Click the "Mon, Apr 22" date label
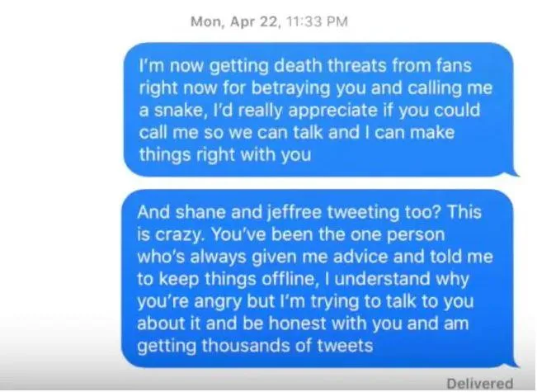This screenshot has width=537, height=392. (x=235, y=22)
